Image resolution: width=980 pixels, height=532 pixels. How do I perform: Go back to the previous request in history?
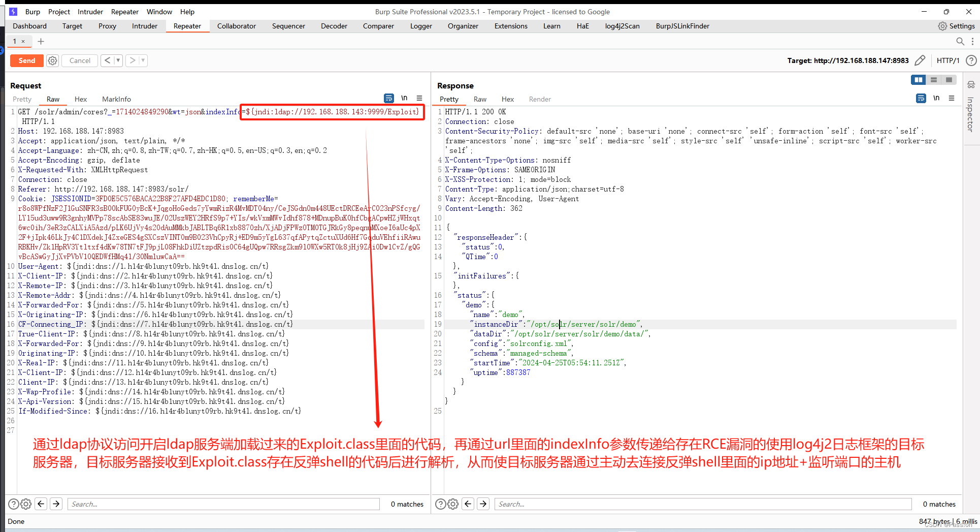(x=107, y=60)
